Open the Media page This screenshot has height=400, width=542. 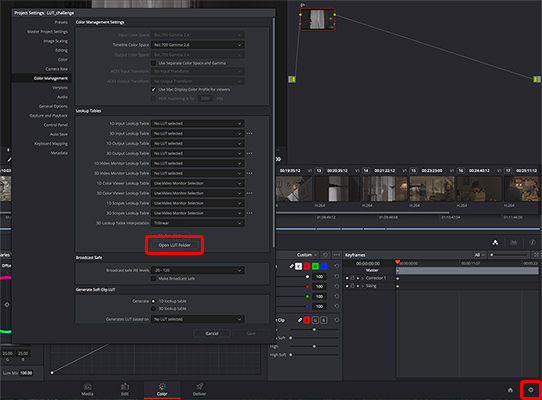pyautogui.click(x=87, y=389)
